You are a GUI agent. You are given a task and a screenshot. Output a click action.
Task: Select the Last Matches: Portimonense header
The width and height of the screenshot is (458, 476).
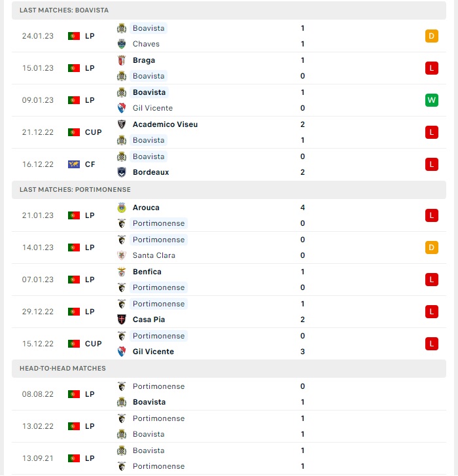229,190
